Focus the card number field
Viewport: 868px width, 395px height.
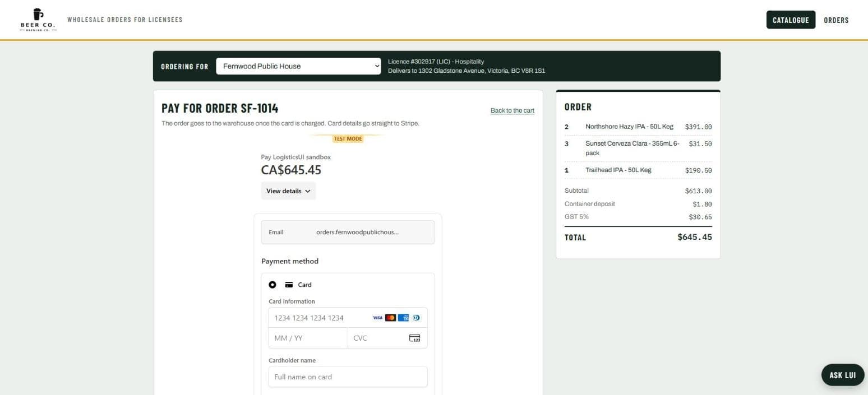[348, 318]
